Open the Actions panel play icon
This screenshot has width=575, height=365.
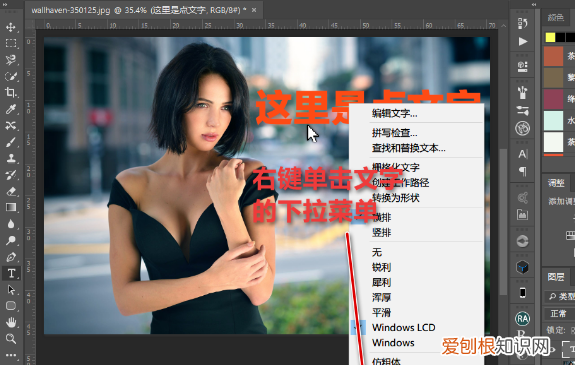523,41
